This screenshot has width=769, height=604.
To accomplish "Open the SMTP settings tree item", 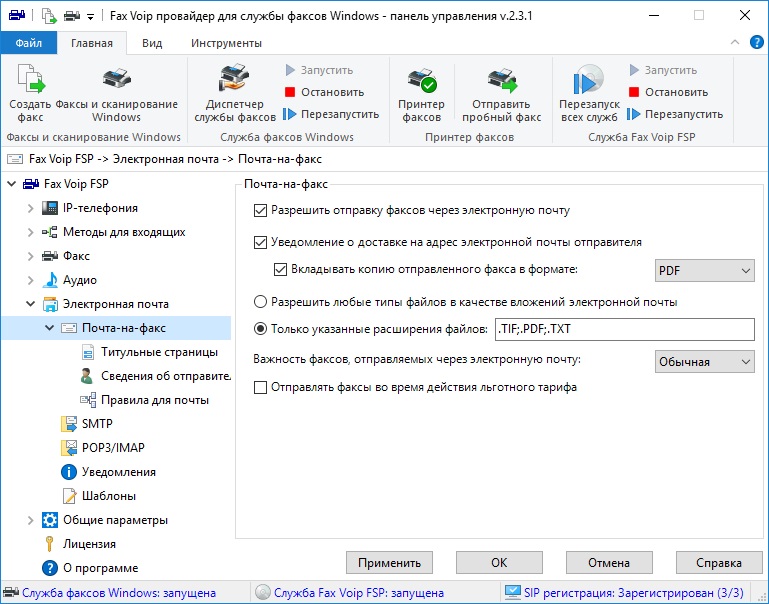I will pos(97,424).
